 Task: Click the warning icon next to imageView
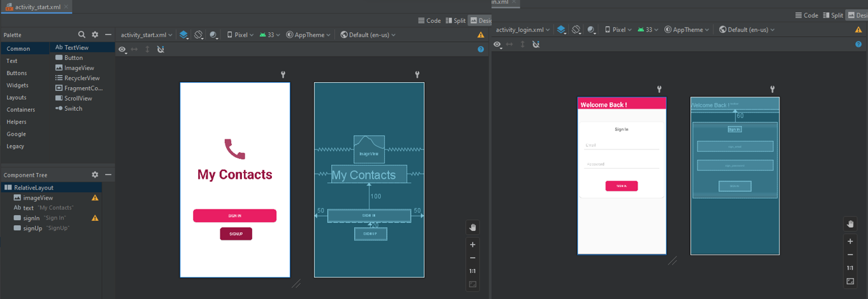pyautogui.click(x=95, y=198)
